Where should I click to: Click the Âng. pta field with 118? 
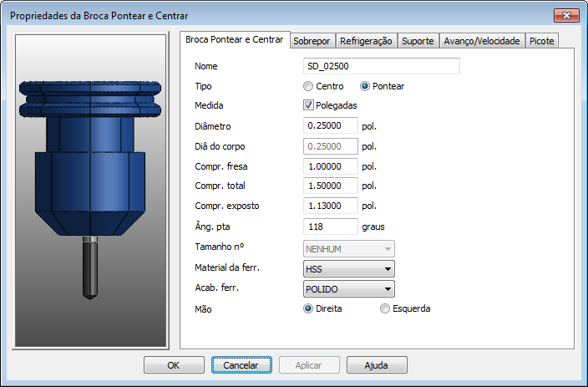click(331, 227)
